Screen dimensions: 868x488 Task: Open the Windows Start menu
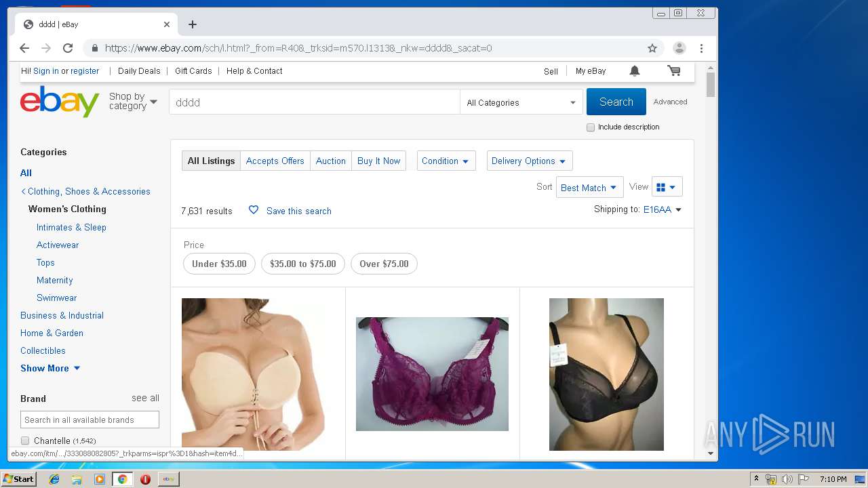18,479
